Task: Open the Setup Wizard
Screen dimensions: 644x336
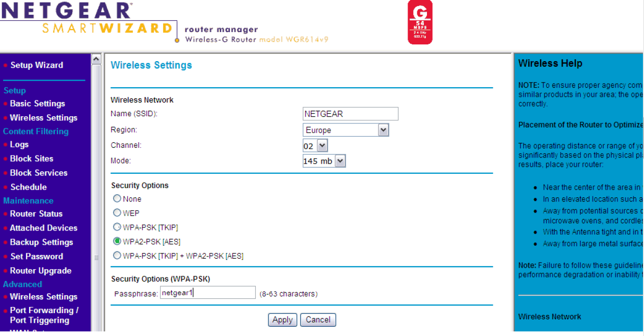Action: point(36,65)
